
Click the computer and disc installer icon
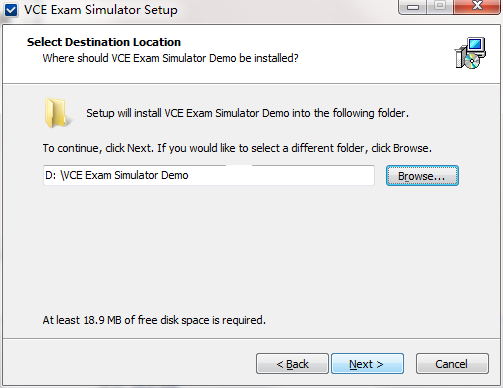pyautogui.click(x=470, y=53)
